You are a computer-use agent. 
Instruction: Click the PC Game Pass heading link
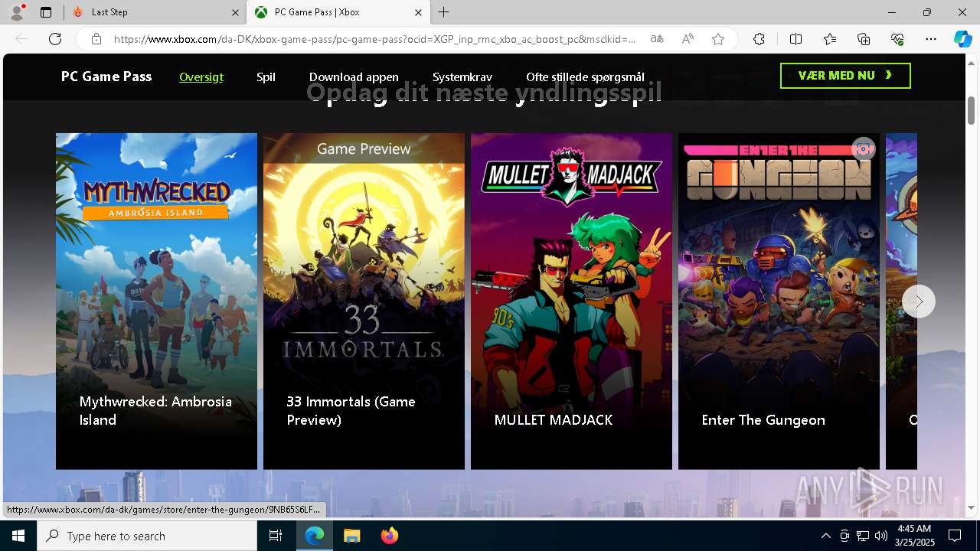[x=106, y=76]
